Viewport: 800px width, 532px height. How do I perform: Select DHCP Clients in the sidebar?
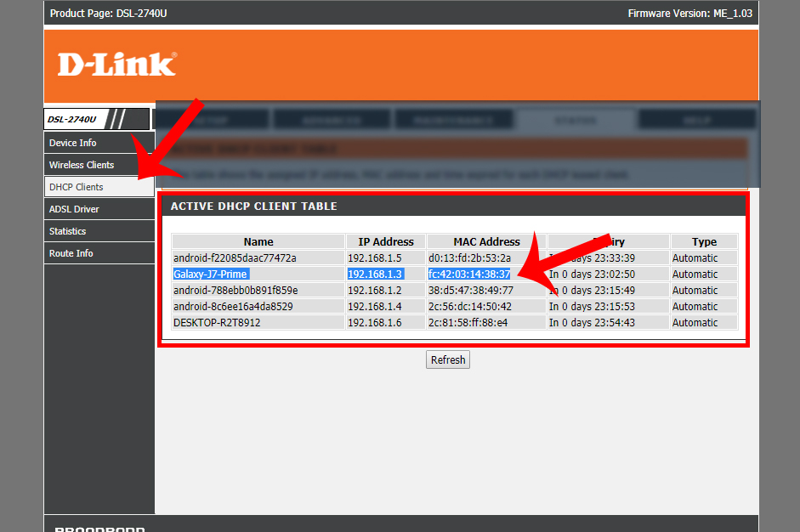coord(99,187)
